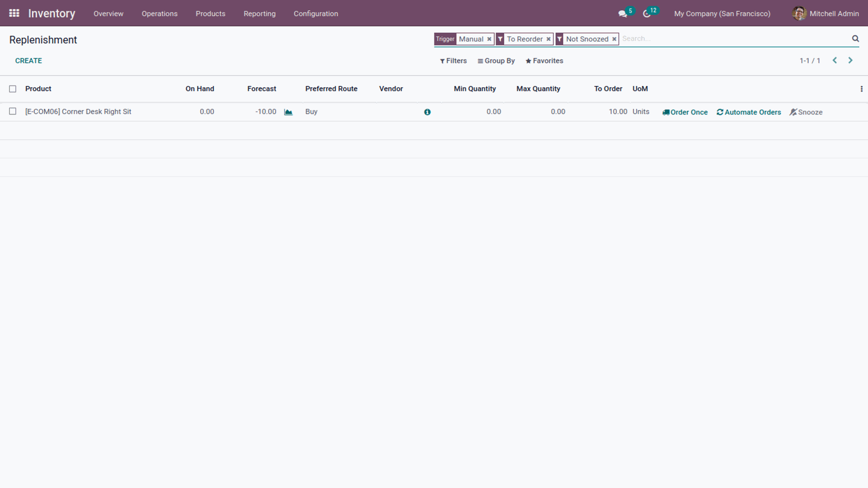Image resolution: width=868 pixels, height=488 pixels.
Task: Sort by Preferred Route column header
Action: (331, 89)
